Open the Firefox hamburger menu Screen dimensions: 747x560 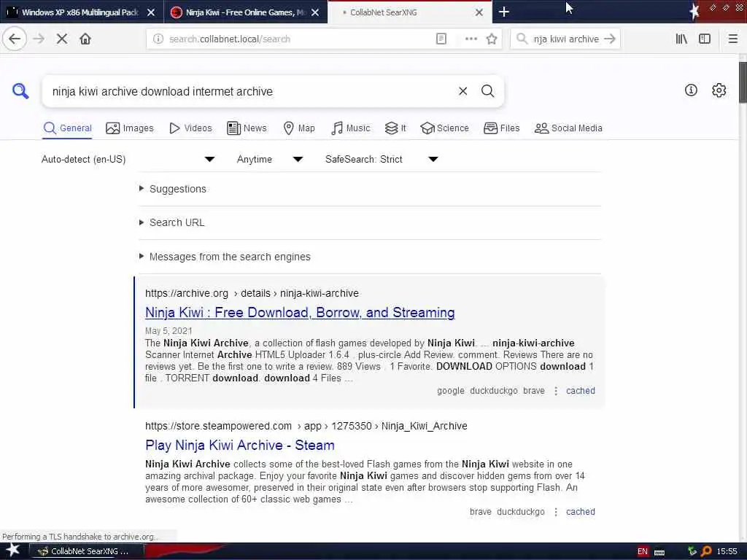(x=732, y=39)
